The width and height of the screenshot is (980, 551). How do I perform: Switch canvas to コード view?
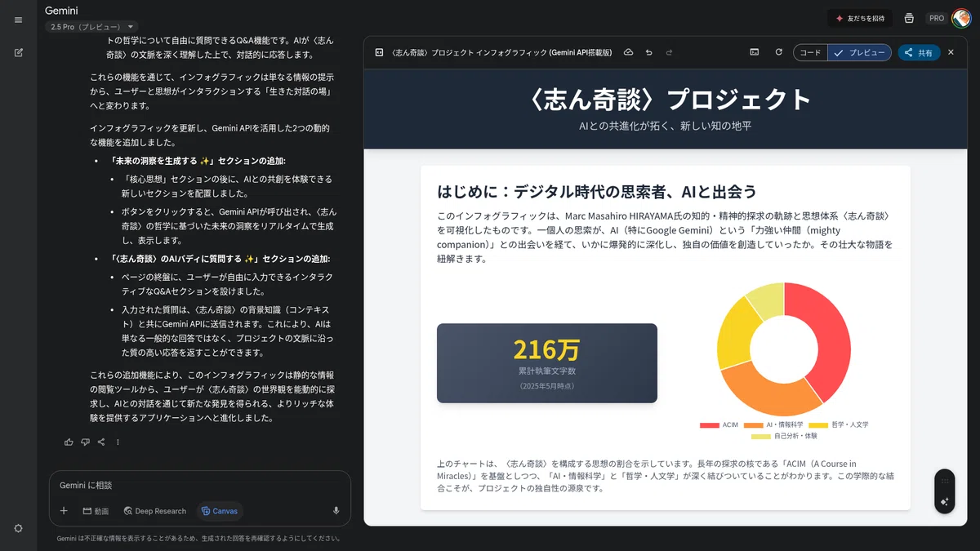810,52
